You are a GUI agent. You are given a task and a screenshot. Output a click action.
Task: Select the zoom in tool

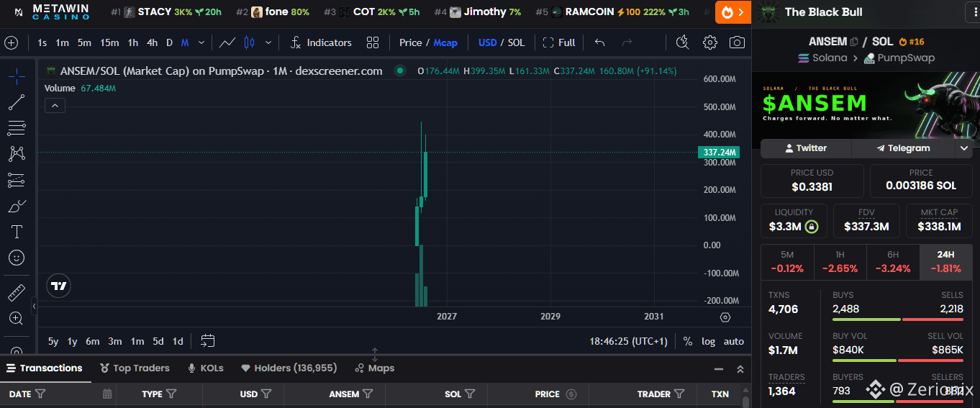(x=17, y=318)
